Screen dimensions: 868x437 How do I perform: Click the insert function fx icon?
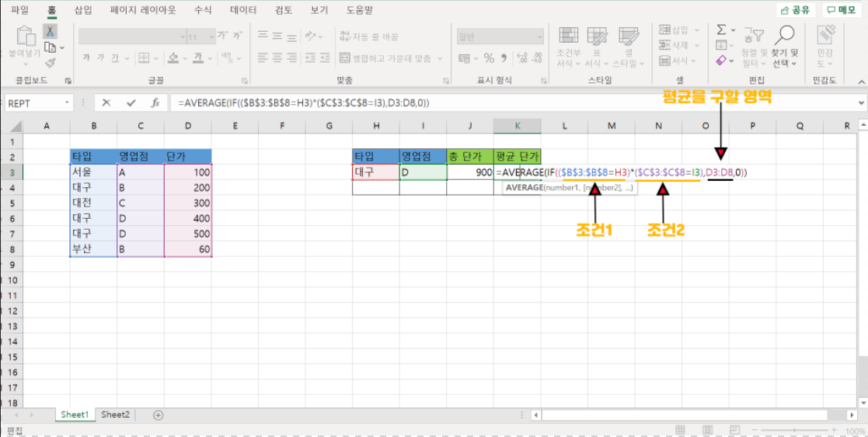pyautogui.click(x=155, y=103)
